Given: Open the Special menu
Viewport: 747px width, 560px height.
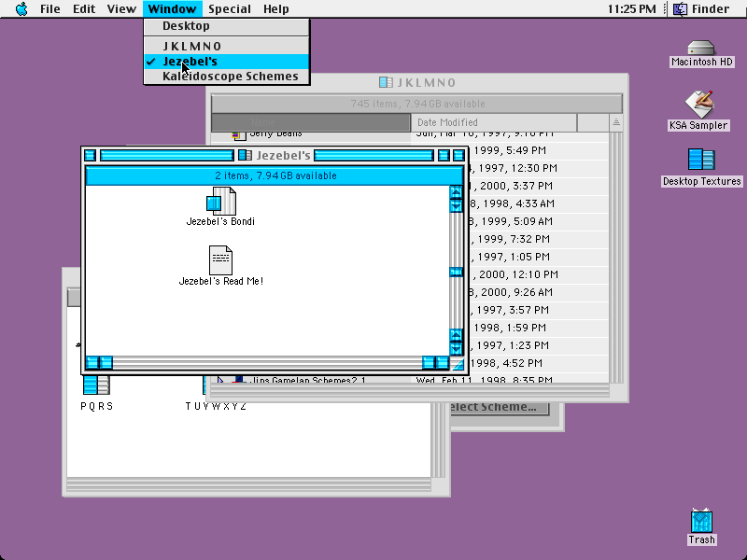Looking at the screenshot, I should [229, 8].
